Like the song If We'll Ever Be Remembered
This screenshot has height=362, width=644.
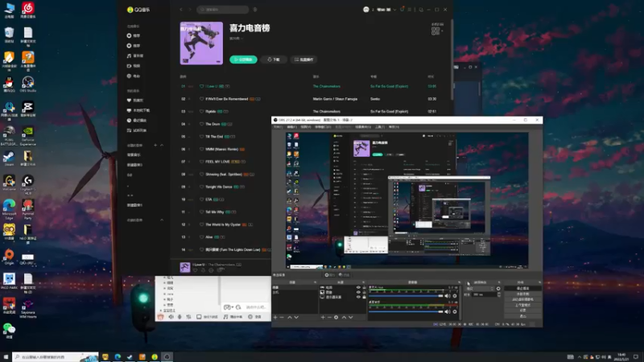[x=202, y=99]
